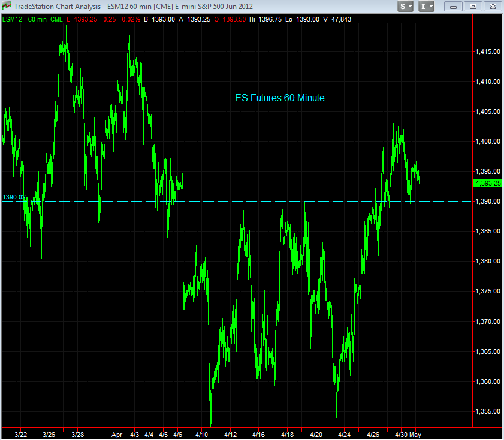Click the 1,415.00 label on the price axis
This screenshot has width=504, height=440.
(487, 51)
